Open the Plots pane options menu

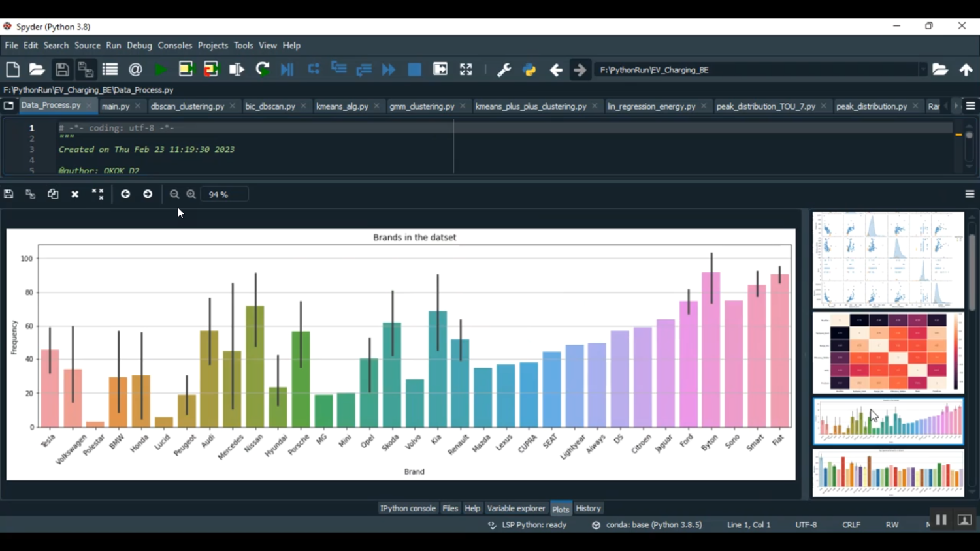pyautogui.click(x=970, y=194)
